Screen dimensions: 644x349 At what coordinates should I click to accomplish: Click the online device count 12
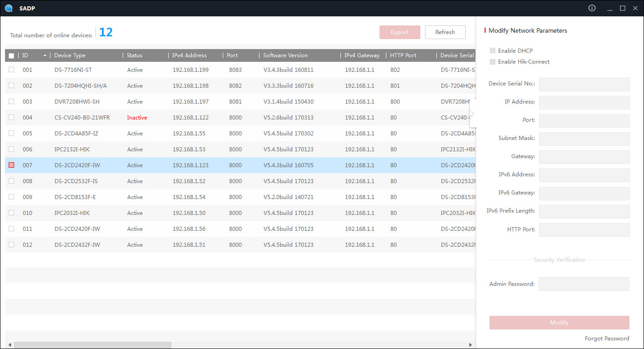pos(106,32)
